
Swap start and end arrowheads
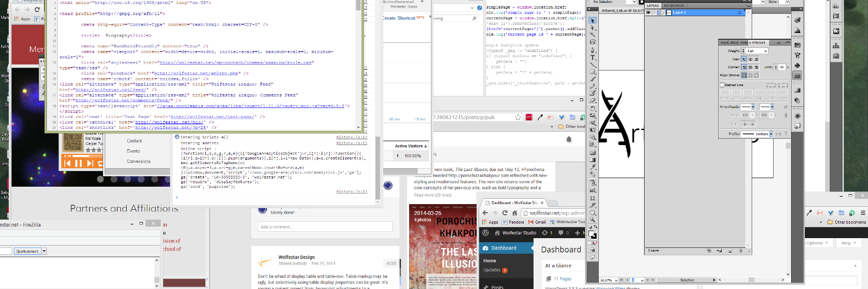786,106
